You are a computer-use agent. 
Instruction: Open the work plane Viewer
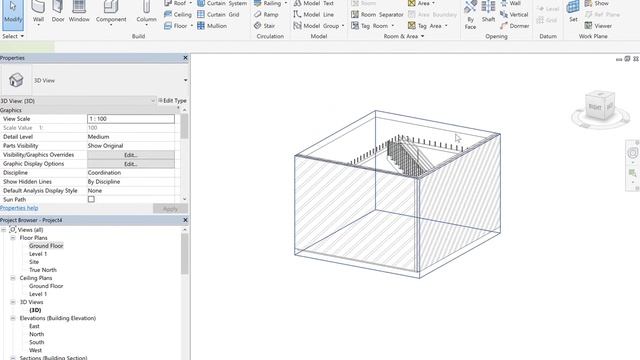click(598, 26)
